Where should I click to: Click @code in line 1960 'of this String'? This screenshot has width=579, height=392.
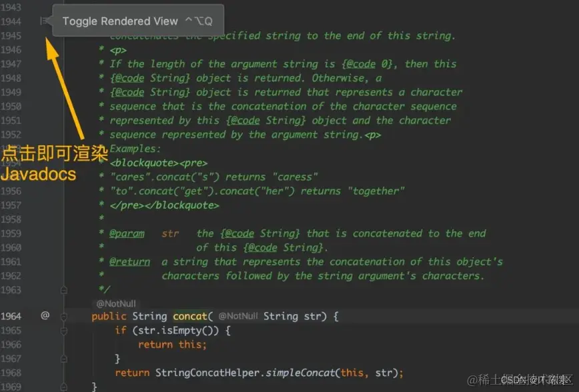pos(263,248)
